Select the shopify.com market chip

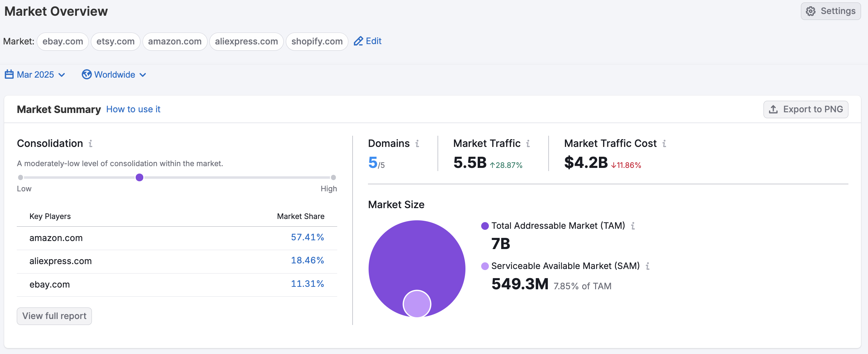pyautogui.click(x=317, y=41)
